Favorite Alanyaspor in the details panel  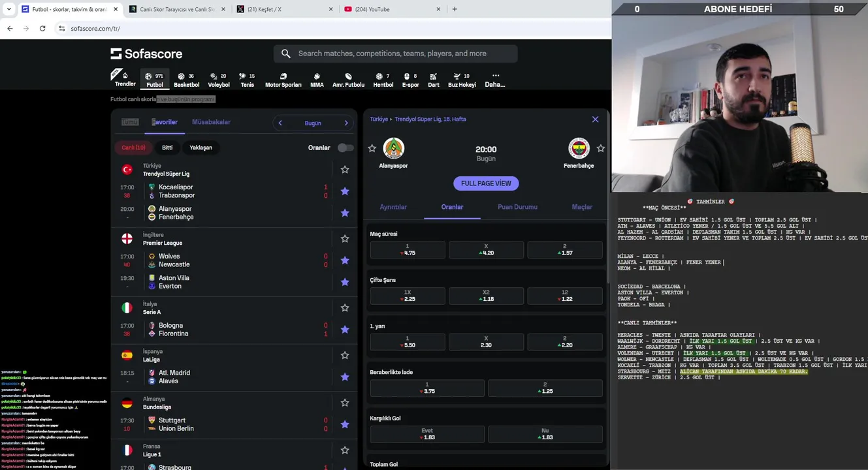point(372,148)
